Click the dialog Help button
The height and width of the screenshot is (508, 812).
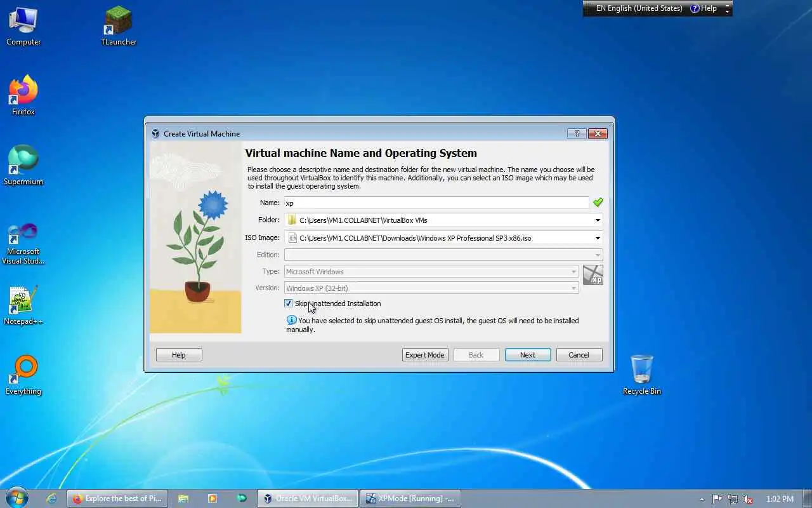[179, 355]
